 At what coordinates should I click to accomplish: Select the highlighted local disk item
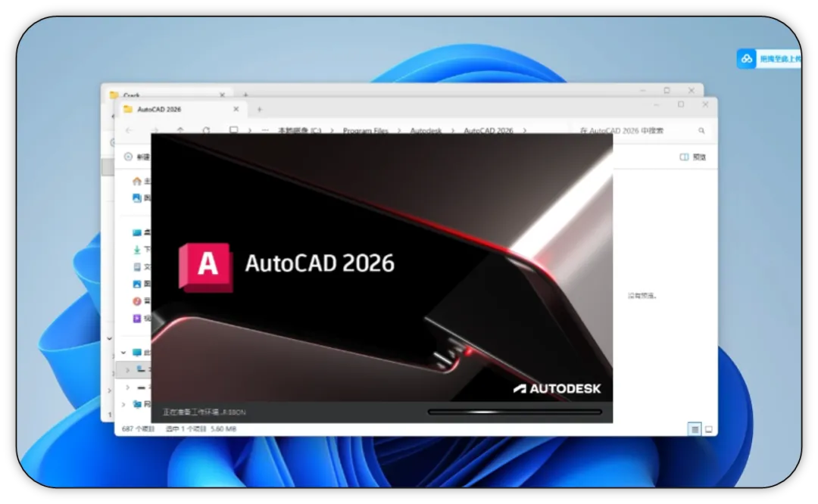click(x=143, y=369)
